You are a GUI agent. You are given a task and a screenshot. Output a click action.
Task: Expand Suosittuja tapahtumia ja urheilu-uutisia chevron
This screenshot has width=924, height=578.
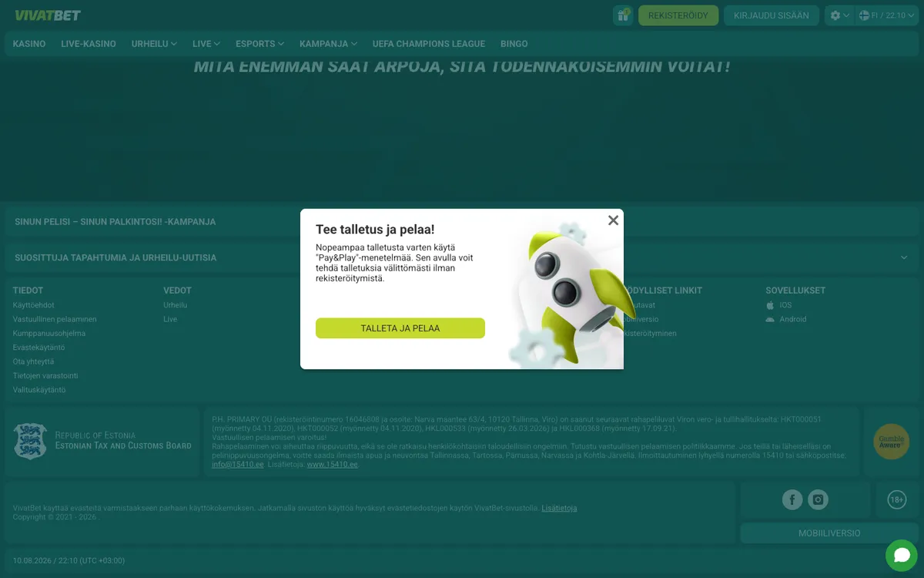[x=904, y=257]
